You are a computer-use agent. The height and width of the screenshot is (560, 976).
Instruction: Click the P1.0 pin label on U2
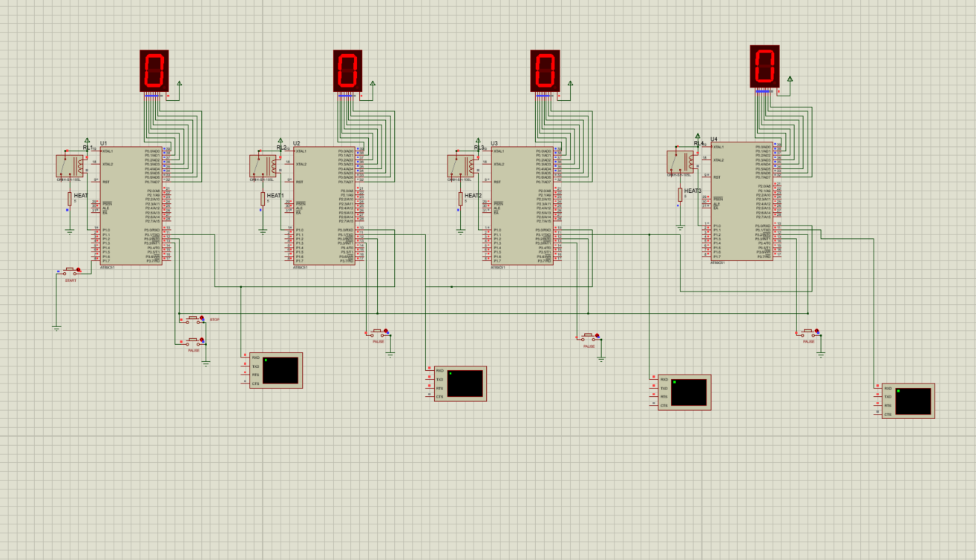[299, 230]
